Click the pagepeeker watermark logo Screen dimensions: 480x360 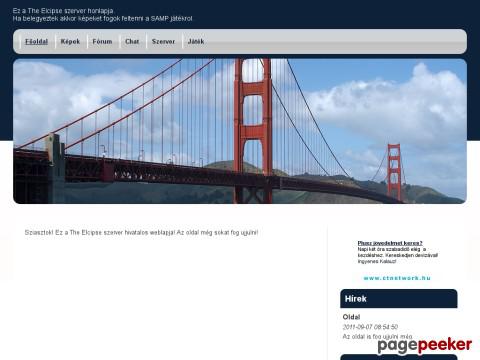[x=424, y=345]
